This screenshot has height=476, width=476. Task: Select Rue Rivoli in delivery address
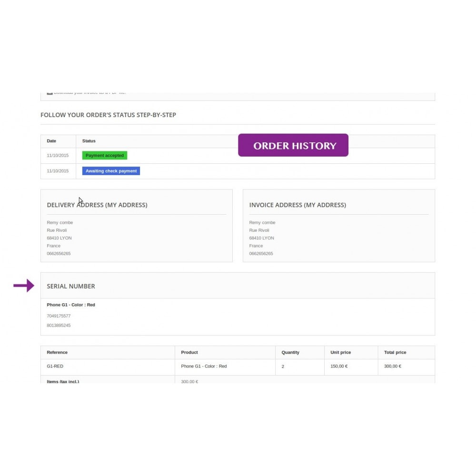click(x=57, y=230)
